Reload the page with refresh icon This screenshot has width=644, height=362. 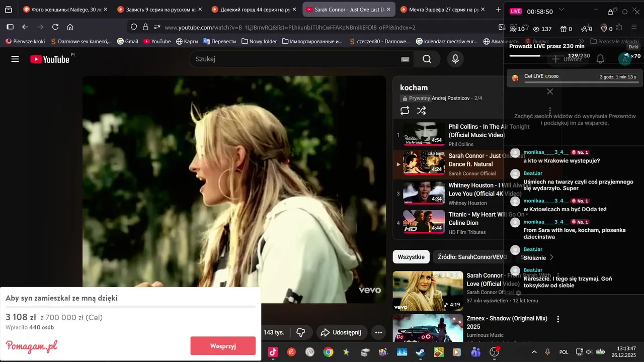(x=55, y=27)
